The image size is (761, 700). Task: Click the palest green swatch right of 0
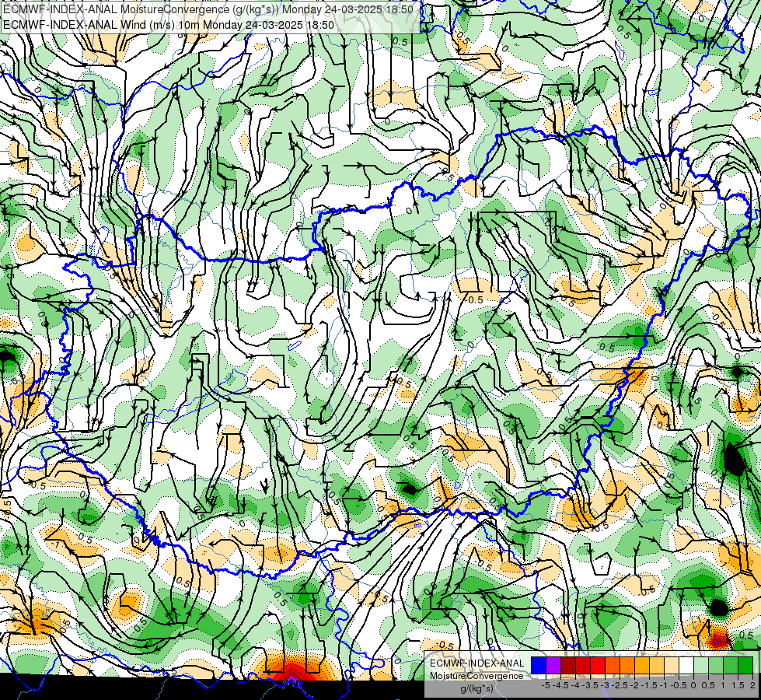(701, 666)
